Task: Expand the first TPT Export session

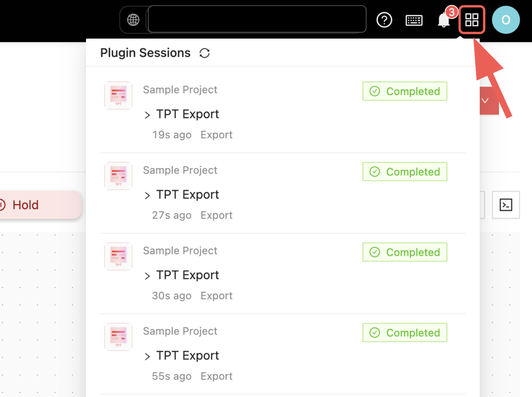Action: (147, 115)
